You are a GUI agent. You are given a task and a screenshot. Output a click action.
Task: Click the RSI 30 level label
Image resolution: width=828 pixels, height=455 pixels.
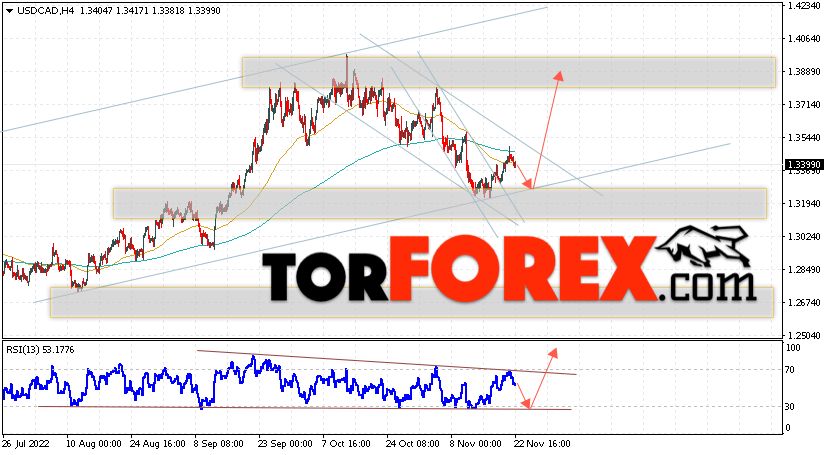point(789,406)
